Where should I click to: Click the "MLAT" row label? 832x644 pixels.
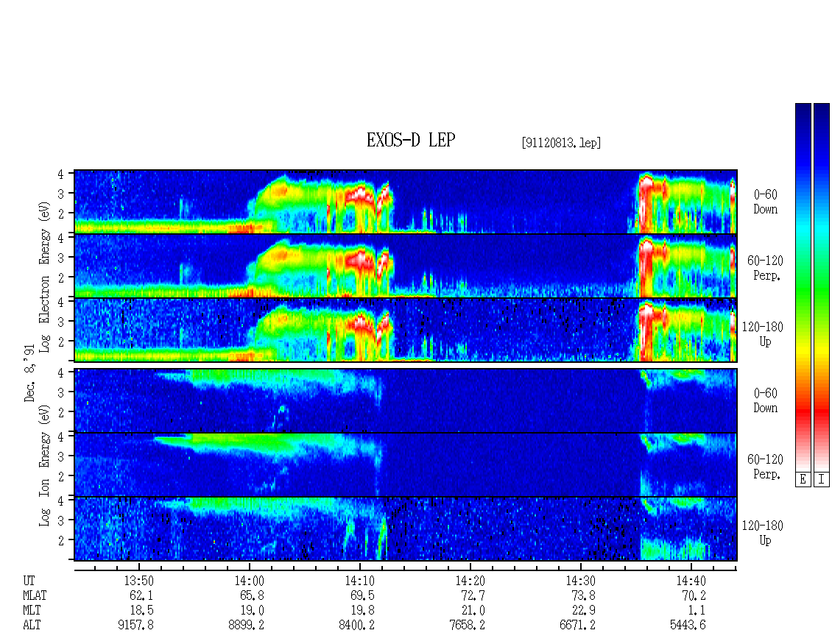[x=35, y=595]
